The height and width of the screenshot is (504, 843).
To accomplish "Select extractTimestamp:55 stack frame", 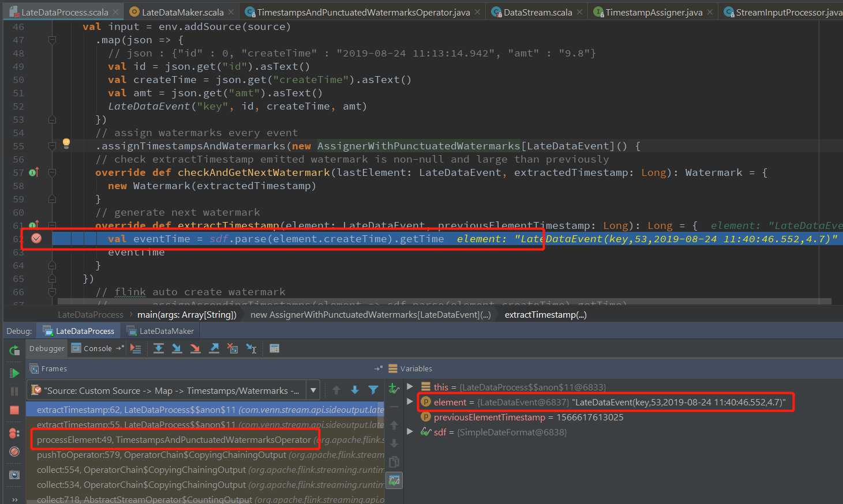I will 205,424.
